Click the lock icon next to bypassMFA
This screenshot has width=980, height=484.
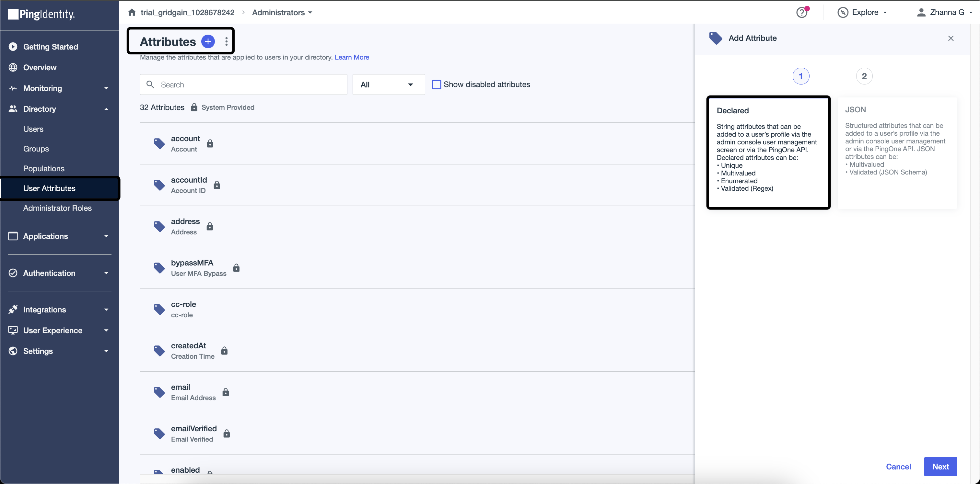pyautogui.click(x=236, y=268)
